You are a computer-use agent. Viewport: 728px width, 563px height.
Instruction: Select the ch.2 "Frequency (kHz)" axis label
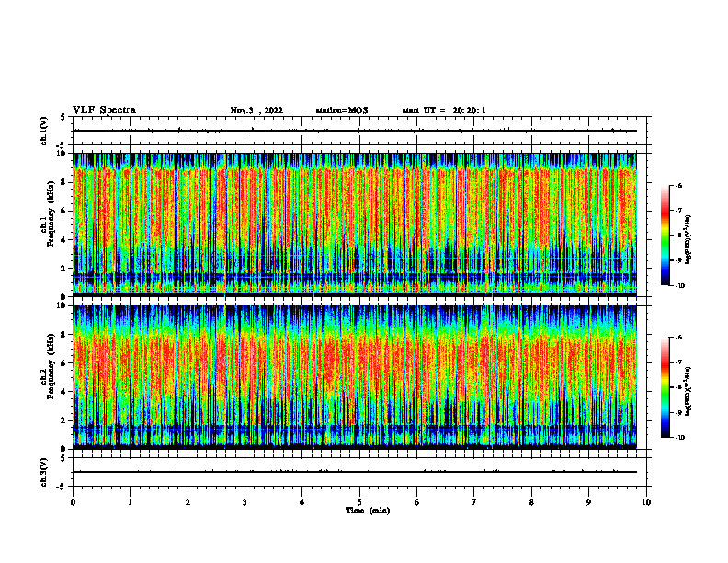[51, 366]
